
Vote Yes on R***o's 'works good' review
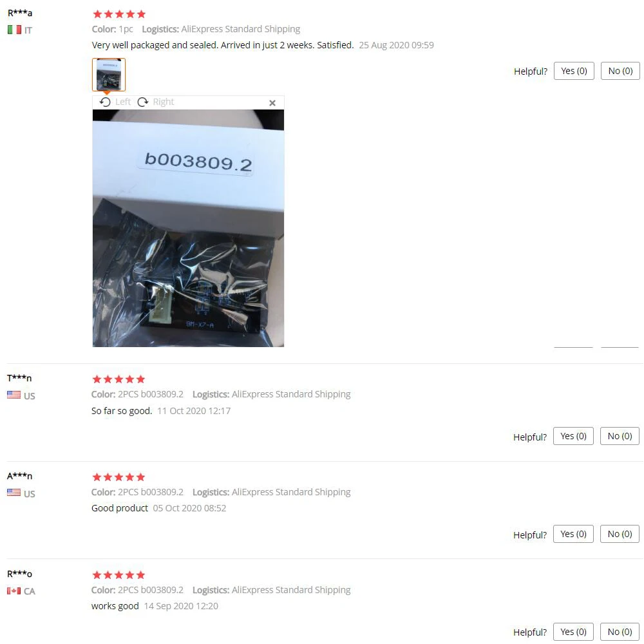[573, 632]
